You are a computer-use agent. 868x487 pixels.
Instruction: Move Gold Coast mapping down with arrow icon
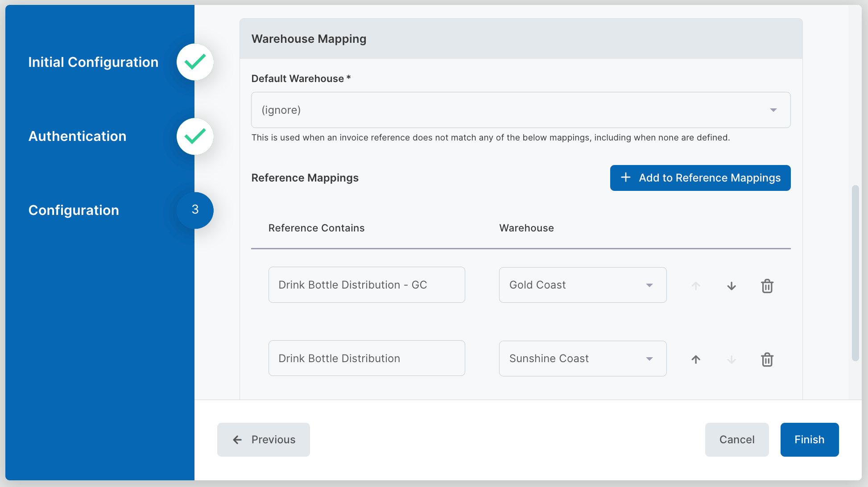[731, 286]
